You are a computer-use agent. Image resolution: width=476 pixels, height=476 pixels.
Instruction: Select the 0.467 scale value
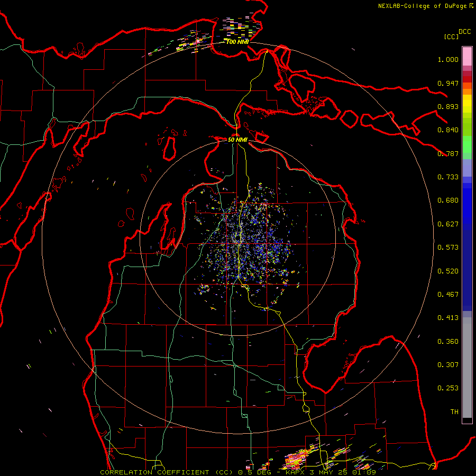pos(448,295)
